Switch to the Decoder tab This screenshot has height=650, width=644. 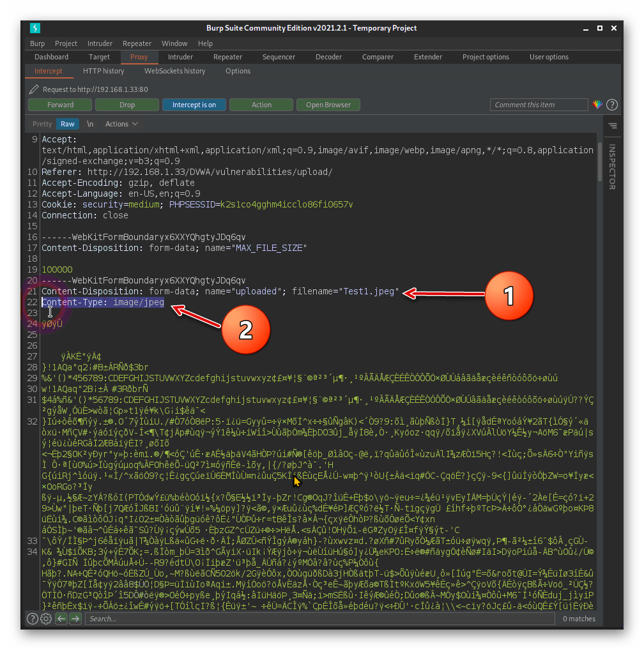(x=328, y=57)
